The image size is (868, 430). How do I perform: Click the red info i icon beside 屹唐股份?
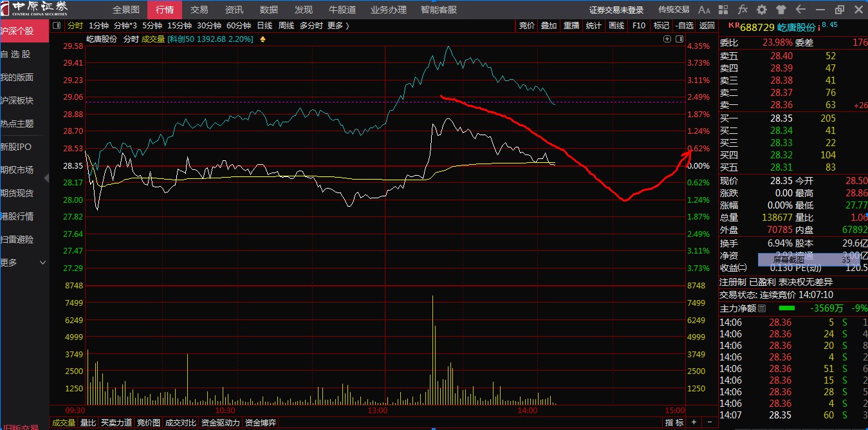(818, 26)
